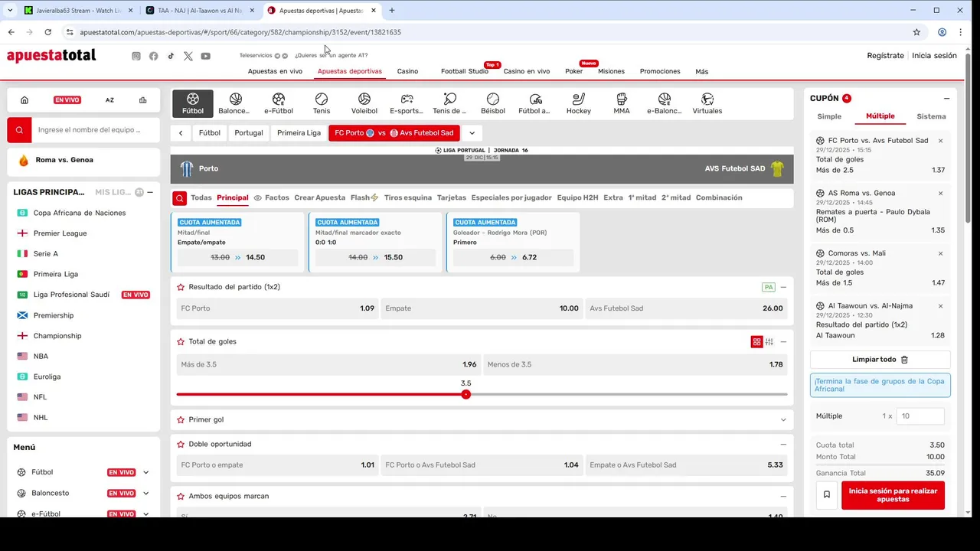The width and height of the screenshot is (980, 551).
Task: Expand Baloncesto in the Menú list
Action: pos(145,494)
